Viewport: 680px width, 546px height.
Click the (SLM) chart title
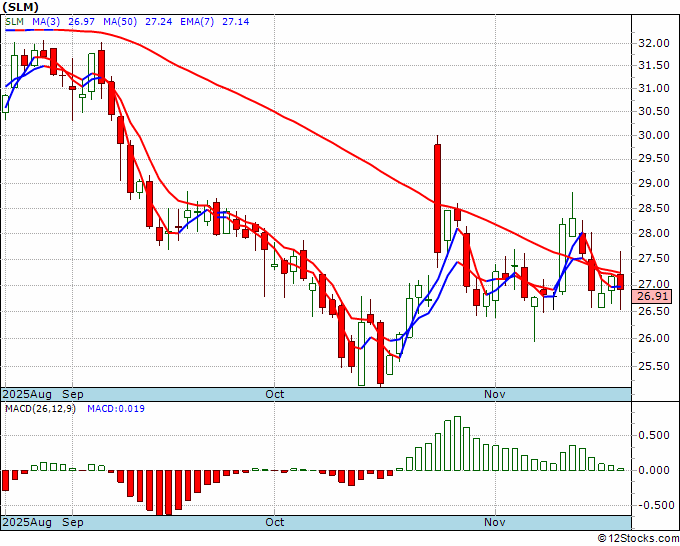click(20, 7)
